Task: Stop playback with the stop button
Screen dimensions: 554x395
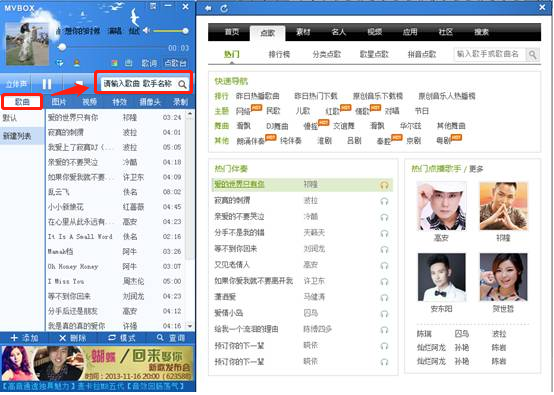Action: click(78, 84)
